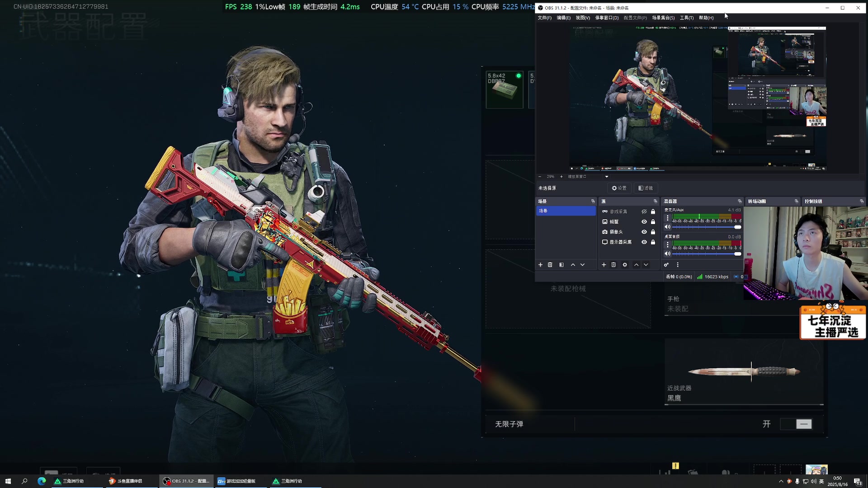Screen dimensions: 868x488
Task: Open advanced audio properties gears icon in mixer
Action: pyautogui.click(x=666, y=265)
